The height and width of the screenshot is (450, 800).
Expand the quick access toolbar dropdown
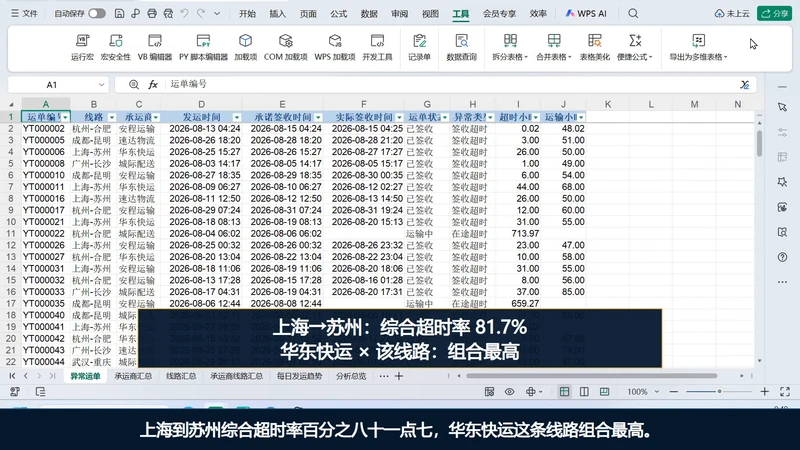(217, 14)
